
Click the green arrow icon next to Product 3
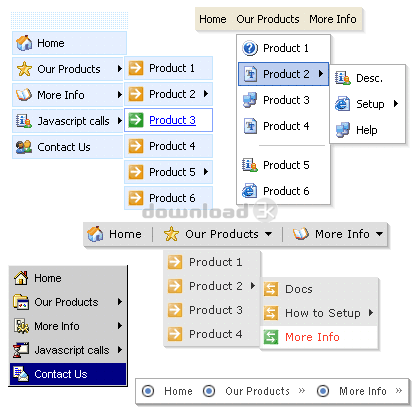(x=136, y=120)
